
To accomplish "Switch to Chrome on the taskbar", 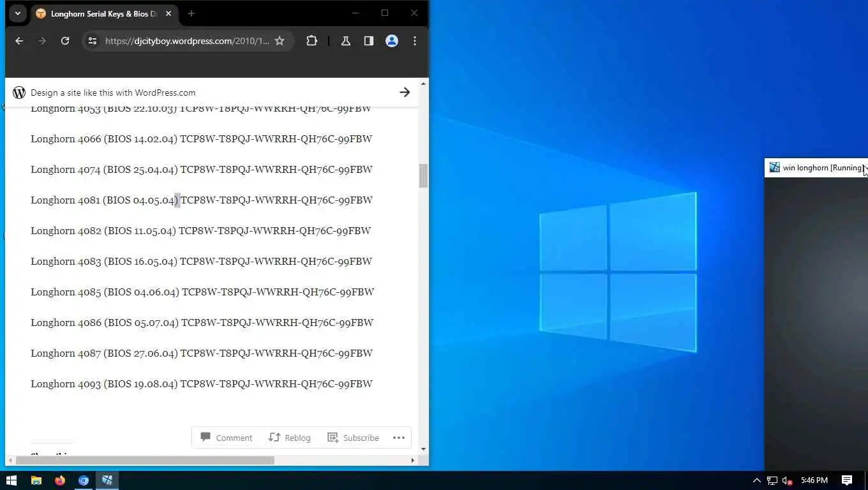I will pyautogui.click(x=84, y=480).
